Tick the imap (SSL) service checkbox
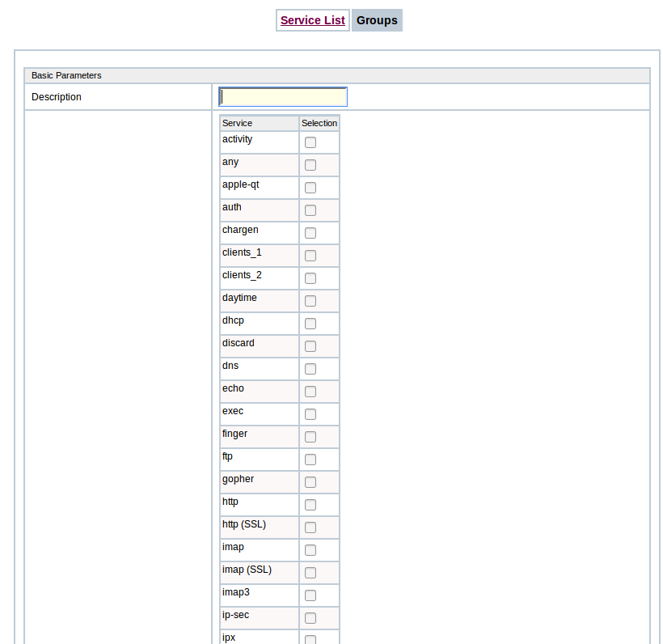The height and width of the screenshot is (644, 663). (310, 573)
